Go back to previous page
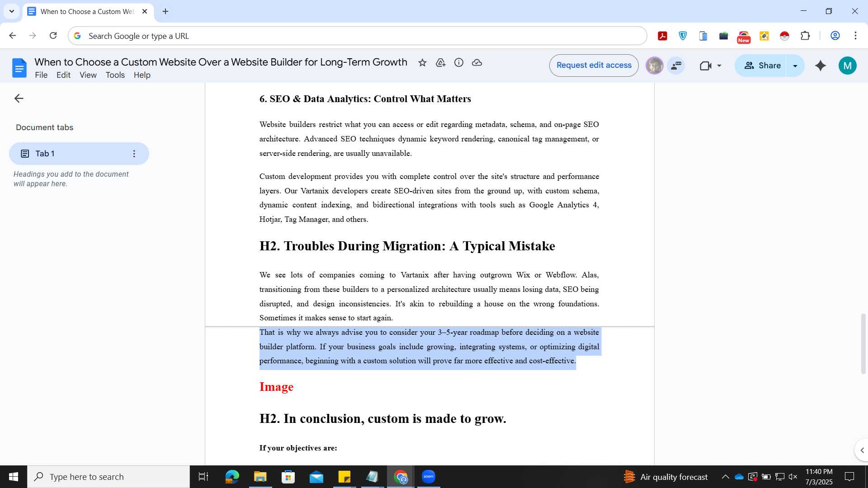This screenshot has height=488, width=868. click(13, 36)
